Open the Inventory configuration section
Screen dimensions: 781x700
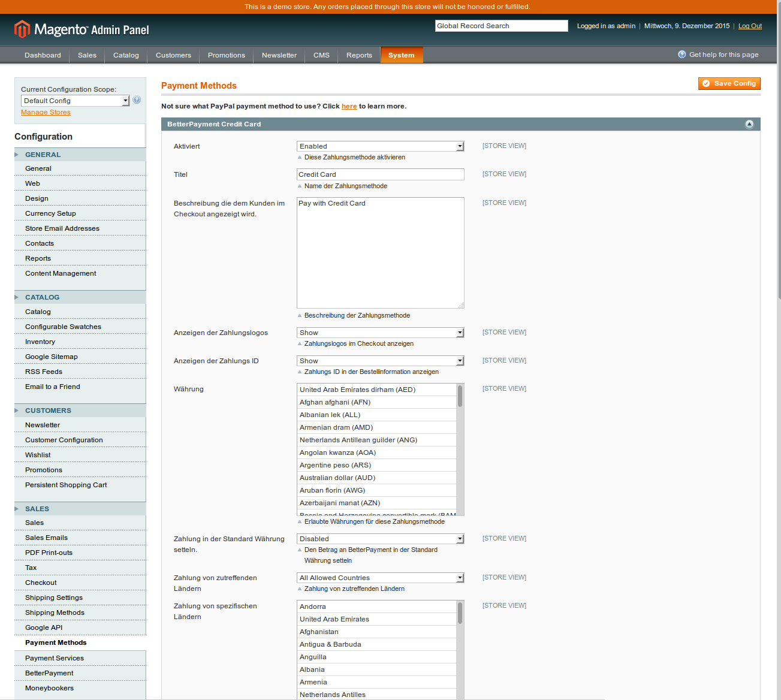click(80, 342)
